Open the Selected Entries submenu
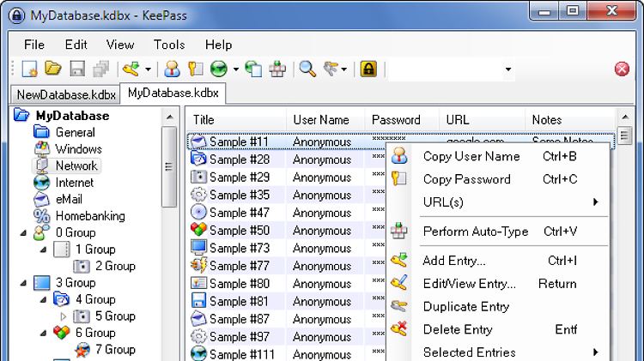644x361 pixels. [x=497, y=352]
